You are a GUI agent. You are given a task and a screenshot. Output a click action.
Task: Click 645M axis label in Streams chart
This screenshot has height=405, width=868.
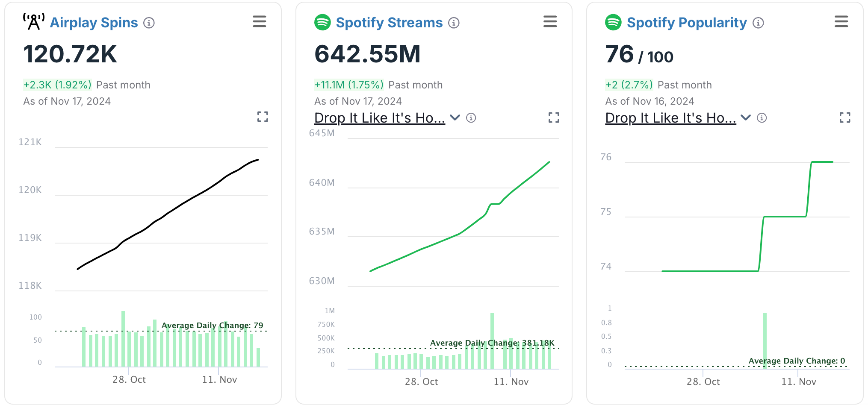[322, 133]
